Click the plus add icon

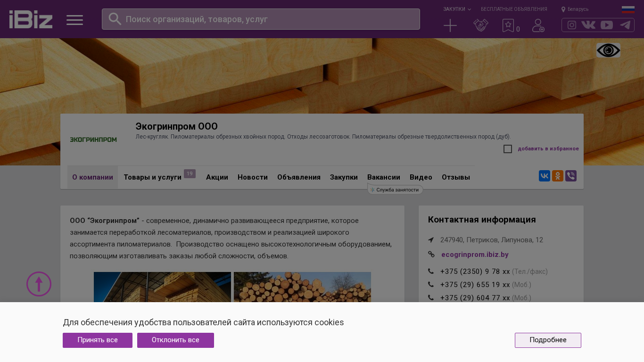(450, 25)
